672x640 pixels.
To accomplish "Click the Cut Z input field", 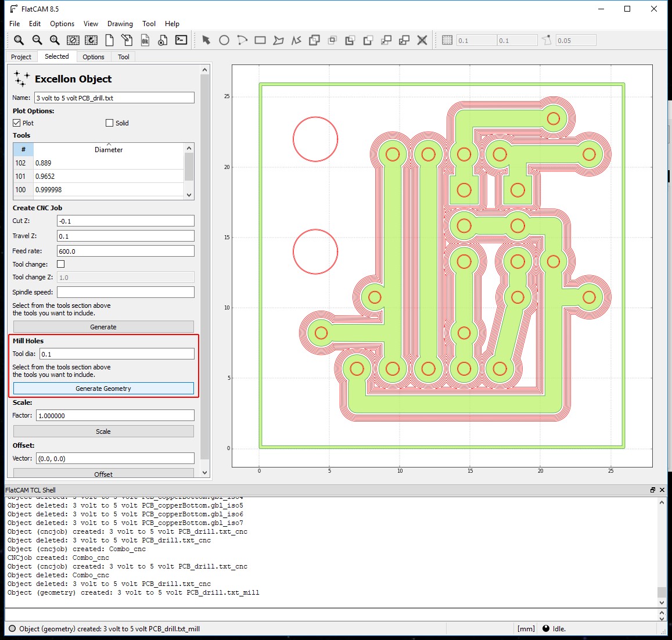I will (125, 221).
